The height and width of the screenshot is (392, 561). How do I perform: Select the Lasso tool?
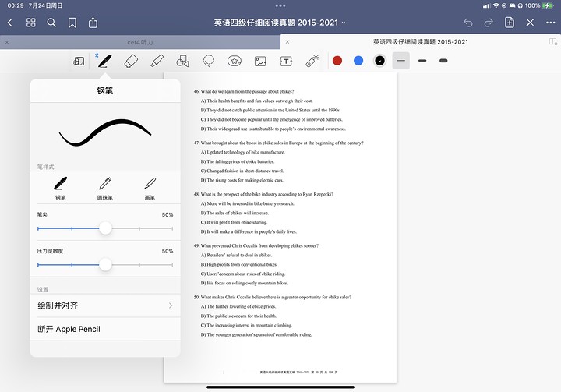(209, 61)
